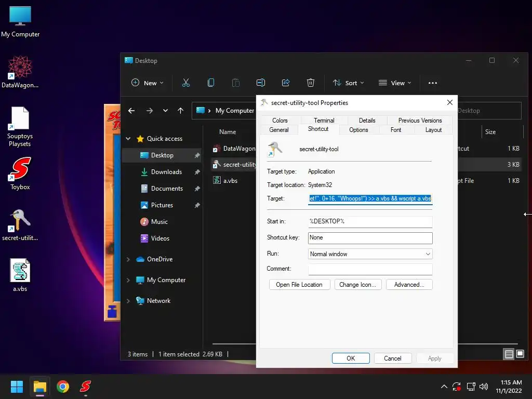Open recent locations dropdown arrow in Explorer
Viewport: 532px width, 399px height.
pos(165,111)
